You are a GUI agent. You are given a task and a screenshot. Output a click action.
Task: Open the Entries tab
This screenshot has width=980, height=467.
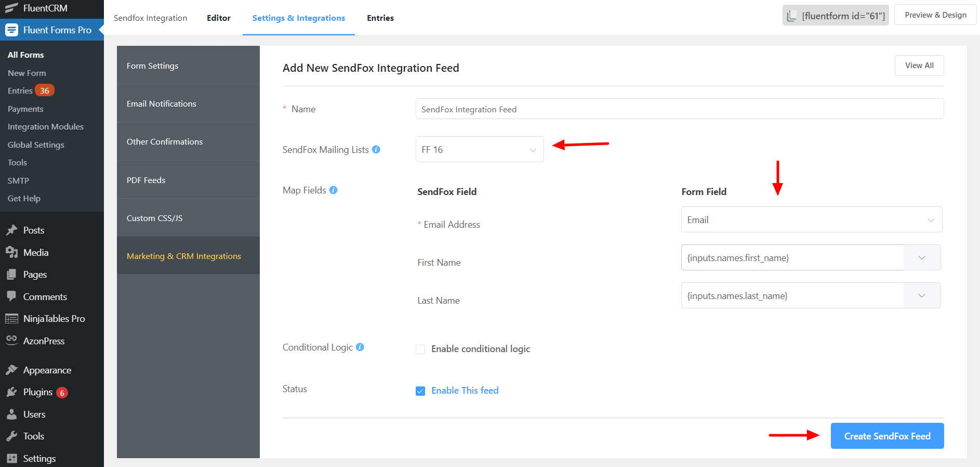[x=380, y=18]
